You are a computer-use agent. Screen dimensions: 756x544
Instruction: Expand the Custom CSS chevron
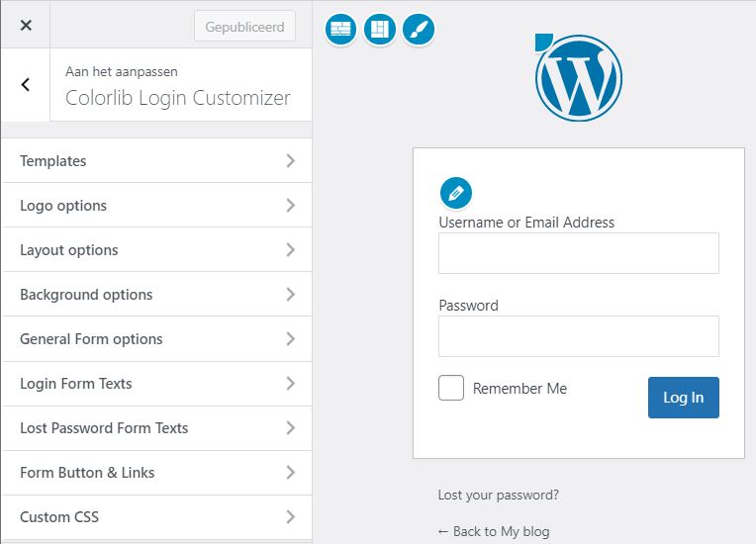[290, 517]
